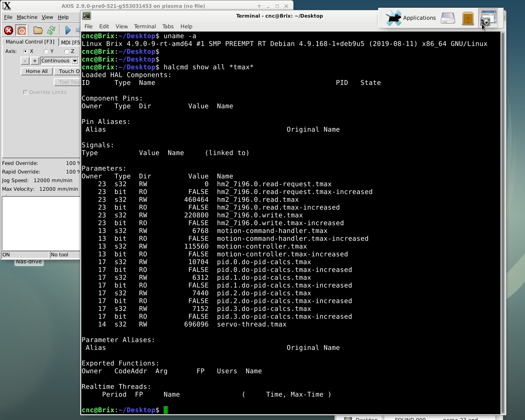Image resolution: width=525 pixels, height=420 pixels.
Task: Click the Terminal vertical scrollbar
Action: pos(503,223)
